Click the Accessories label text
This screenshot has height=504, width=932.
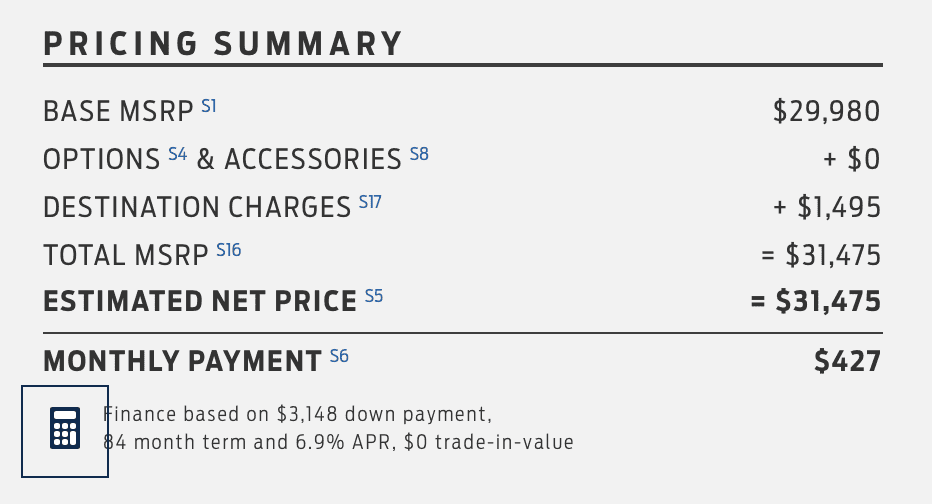point(312,160)
